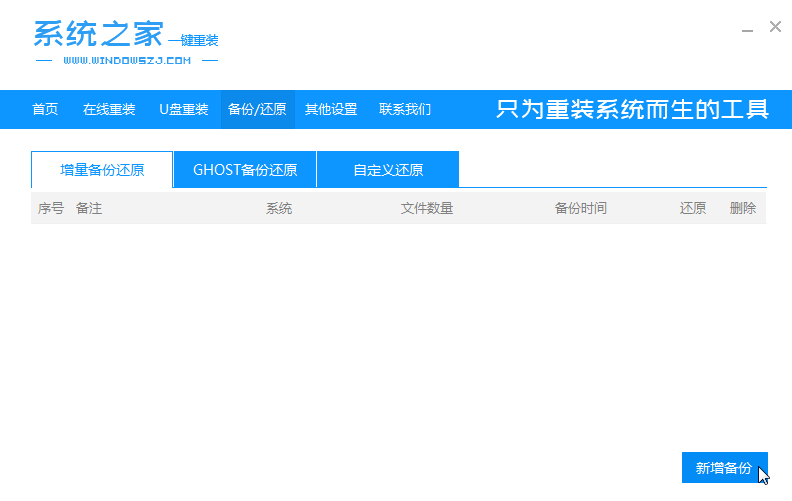Select 备份/还原 in navigation bar
The image size is (792, 501).
(257, 109)
